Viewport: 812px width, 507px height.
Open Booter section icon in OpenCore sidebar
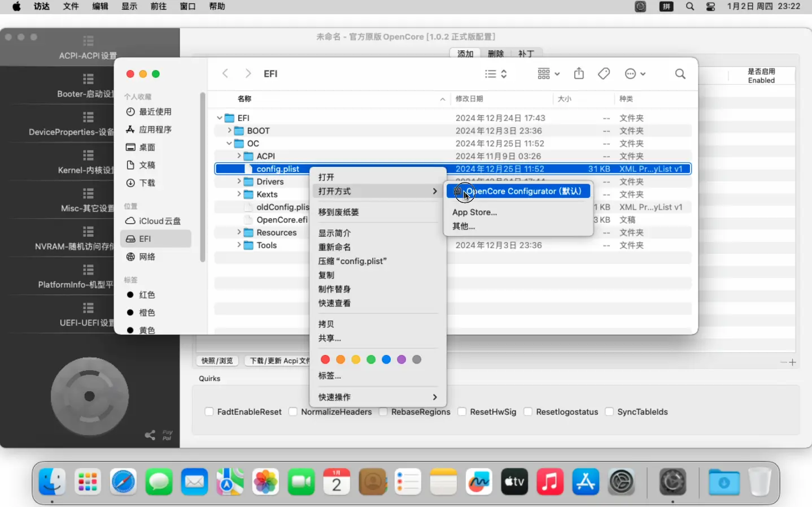click(88, 79)
